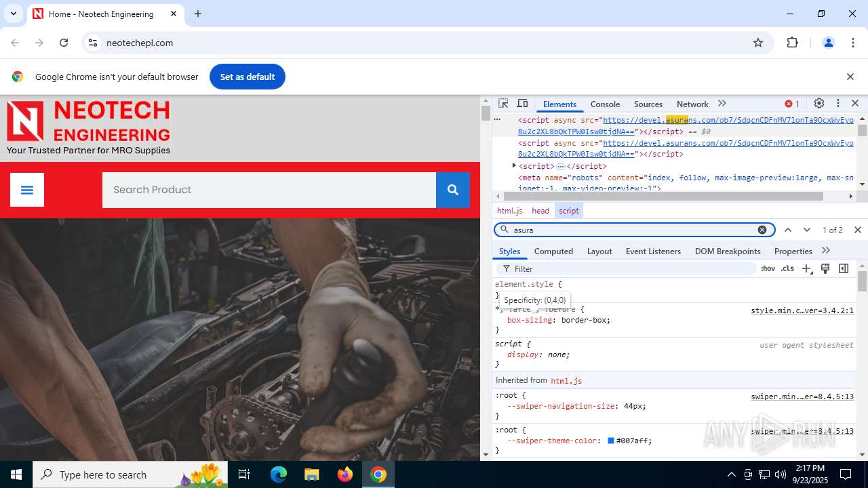This screenshot has height=488, width=868.
Task: Toggle the rendering emulations brush icon
Action: click(825, 269)
